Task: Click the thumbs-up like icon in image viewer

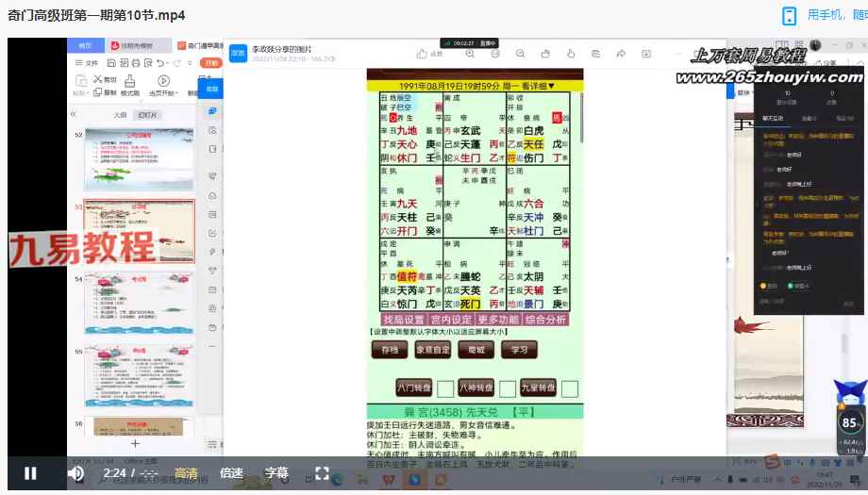Action: pos(420,55)
